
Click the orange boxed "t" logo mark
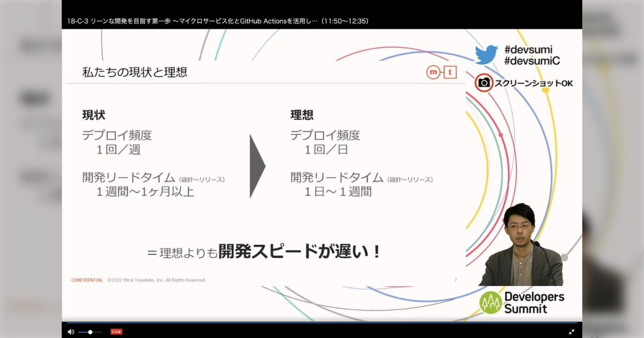[x=450, y=72]
